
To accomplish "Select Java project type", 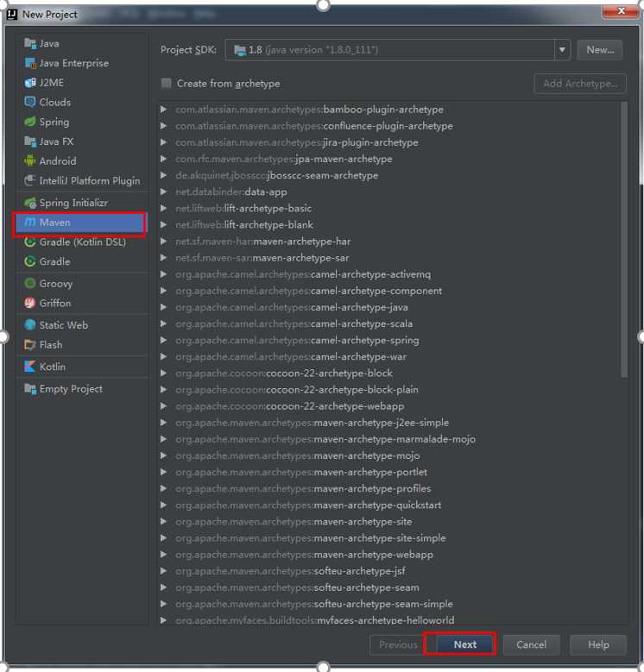I will pyautogui.click(x=81, y=43).
